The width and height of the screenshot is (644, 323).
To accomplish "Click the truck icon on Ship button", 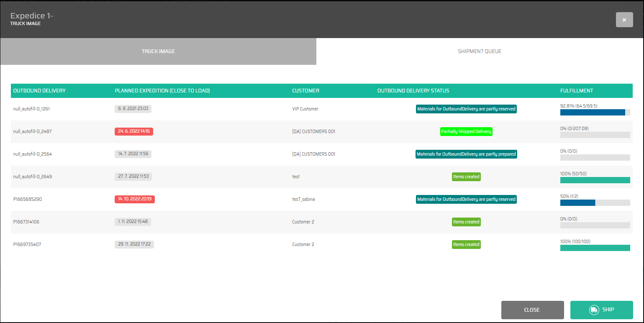I will coord(594,310).
